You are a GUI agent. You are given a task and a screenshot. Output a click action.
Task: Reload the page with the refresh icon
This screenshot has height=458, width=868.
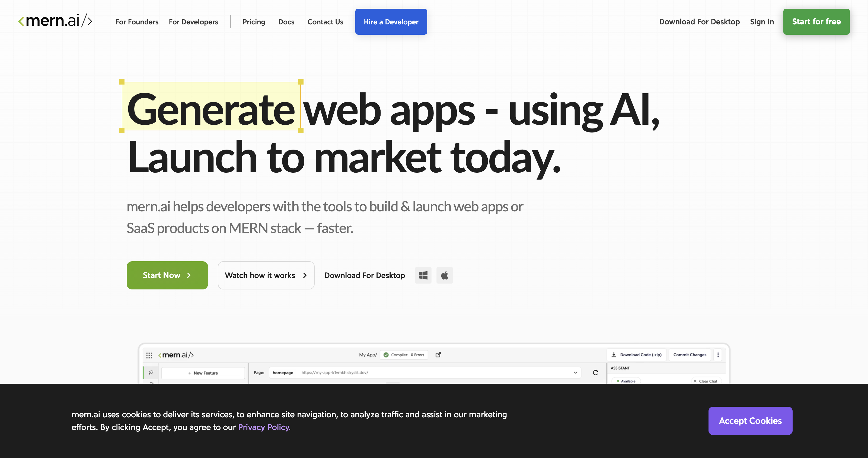coord(595,372)
